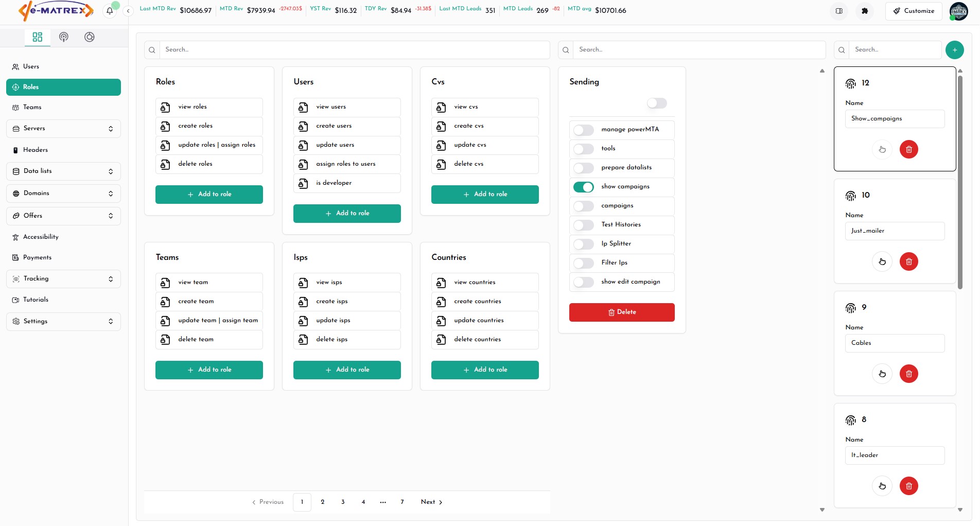Disable the show campaigns toggle
The height and width of the screenshot is (526, 980).
[x=584, y=187]
